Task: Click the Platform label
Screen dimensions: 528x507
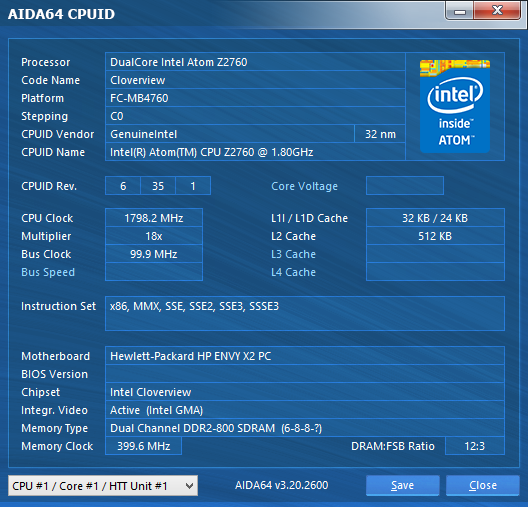Action: pyautogui.click(x=42, y=98)
